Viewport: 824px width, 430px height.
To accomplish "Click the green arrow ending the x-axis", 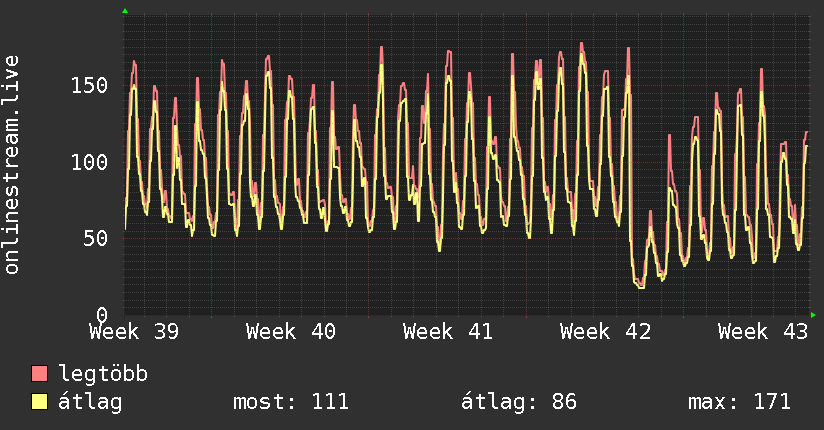I will (813, 315).
